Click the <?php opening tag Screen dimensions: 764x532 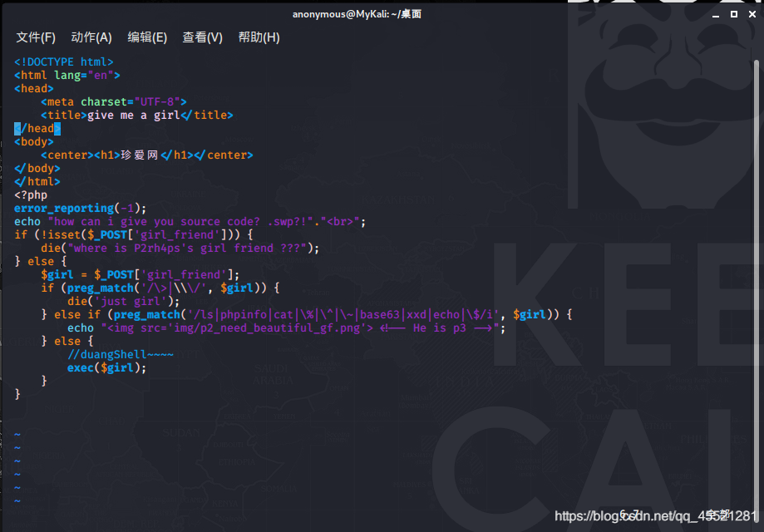[x=31, y=195]
